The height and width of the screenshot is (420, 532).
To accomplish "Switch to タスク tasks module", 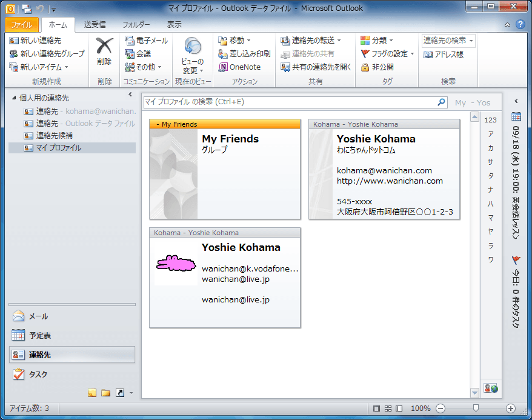I will click(72, 374).
